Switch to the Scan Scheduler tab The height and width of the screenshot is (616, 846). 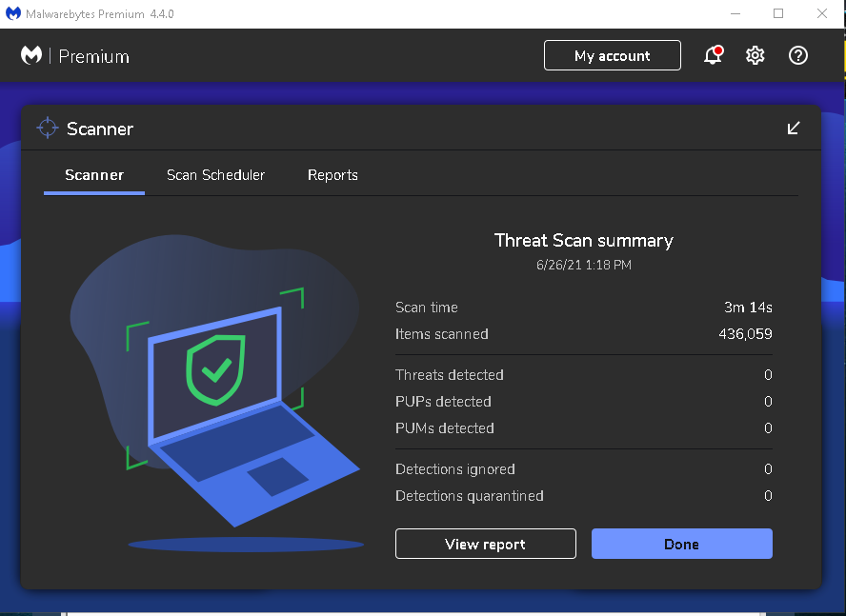click(216, 175)
